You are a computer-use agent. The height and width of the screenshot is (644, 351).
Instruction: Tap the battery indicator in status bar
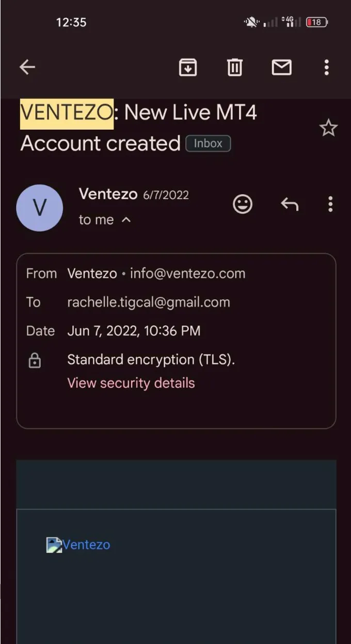(x=316, y=22)
